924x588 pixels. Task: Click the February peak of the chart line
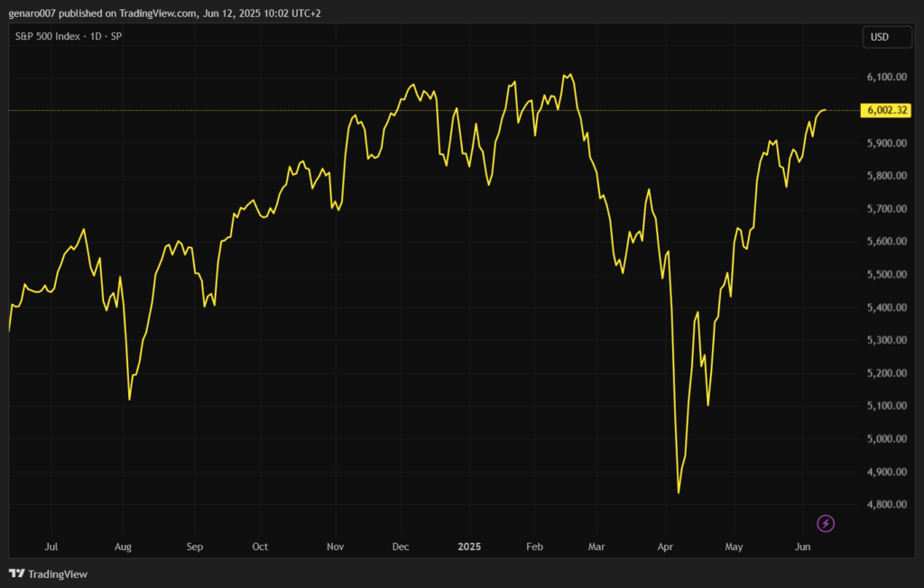click(570, 75)
